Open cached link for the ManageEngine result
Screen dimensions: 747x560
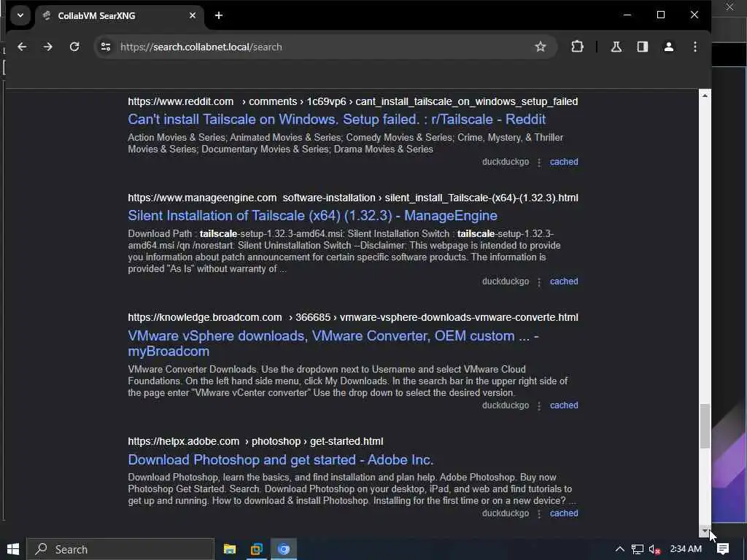[x=564, y=281]
